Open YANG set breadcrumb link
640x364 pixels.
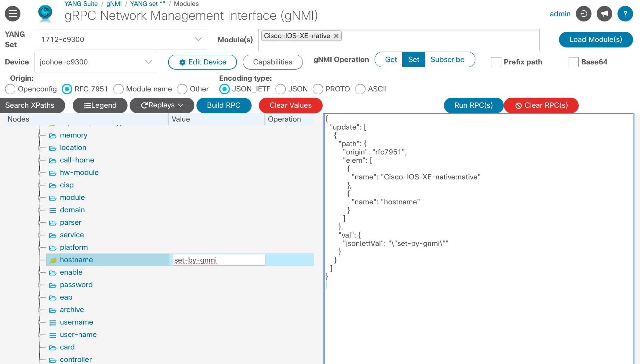[148, 4]
